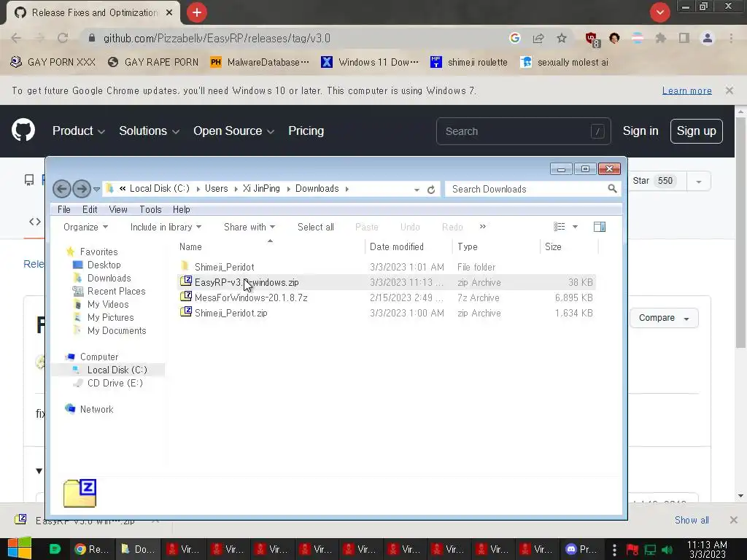Select the MesaForWindows-20.1.8.7z file
The image size is (747, 560).
tap(251, 297)
